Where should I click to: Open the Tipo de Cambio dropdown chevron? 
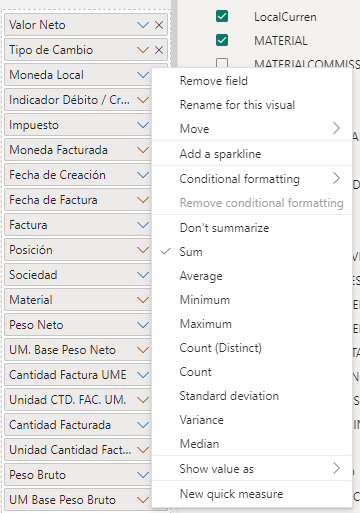143,50
